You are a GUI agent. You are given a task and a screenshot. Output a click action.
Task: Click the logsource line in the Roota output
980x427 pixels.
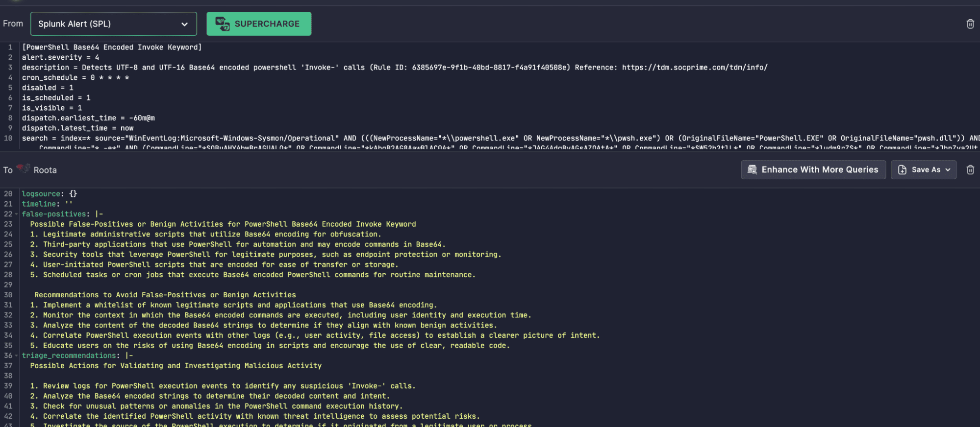click(x=49, y=194)
